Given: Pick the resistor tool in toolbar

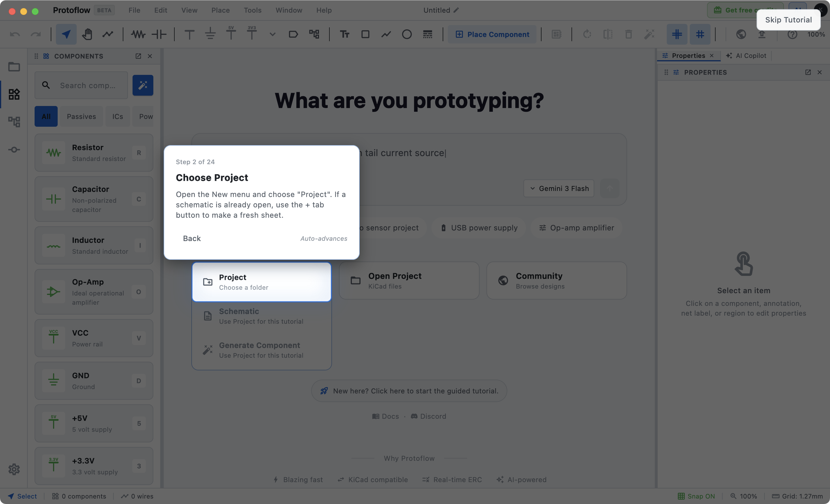Looking at the screenshot, I should [138, 34].
